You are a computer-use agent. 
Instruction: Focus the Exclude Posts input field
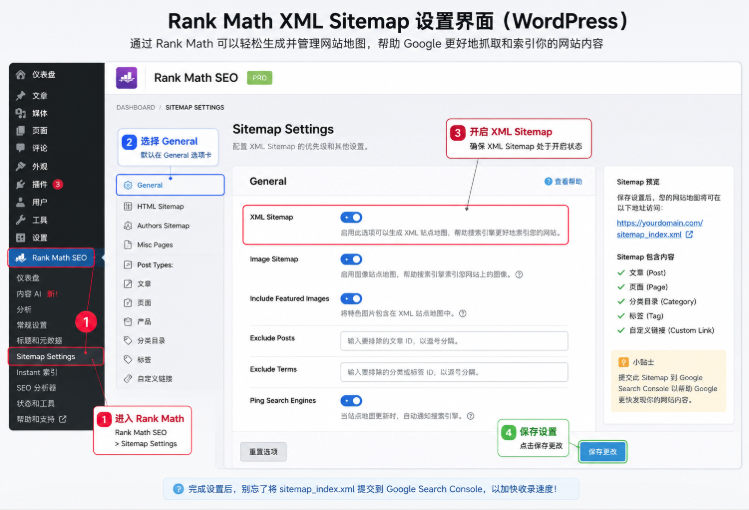(x=454, y=341)
